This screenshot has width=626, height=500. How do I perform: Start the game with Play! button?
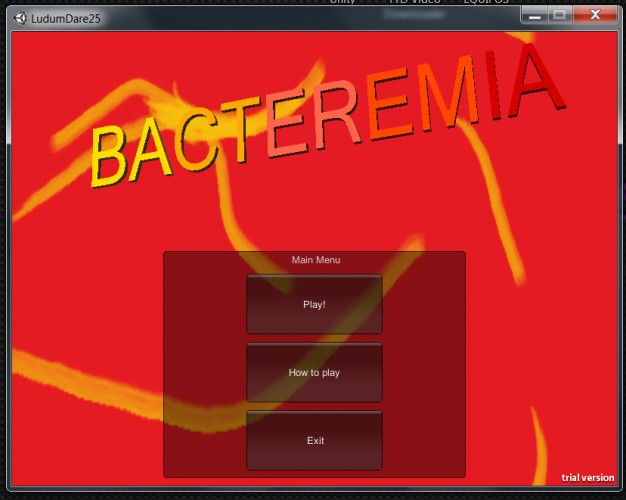pos(314,304)
